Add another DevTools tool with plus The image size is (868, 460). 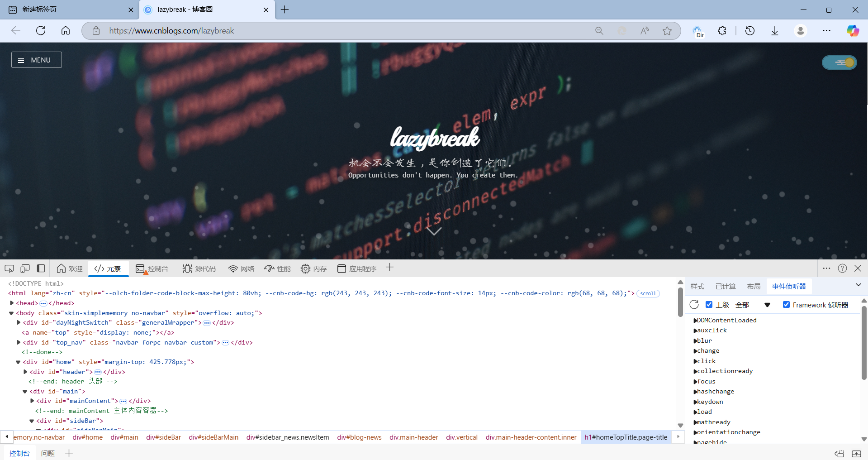(x=389, y=268)
